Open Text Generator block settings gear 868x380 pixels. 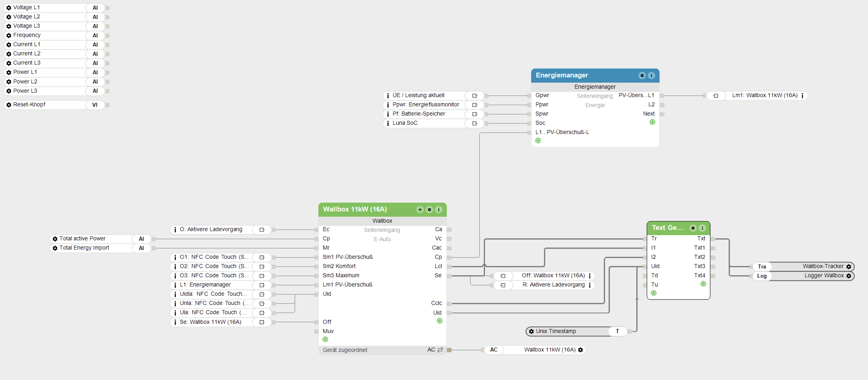pyautogui.click(x=693, y=228)
